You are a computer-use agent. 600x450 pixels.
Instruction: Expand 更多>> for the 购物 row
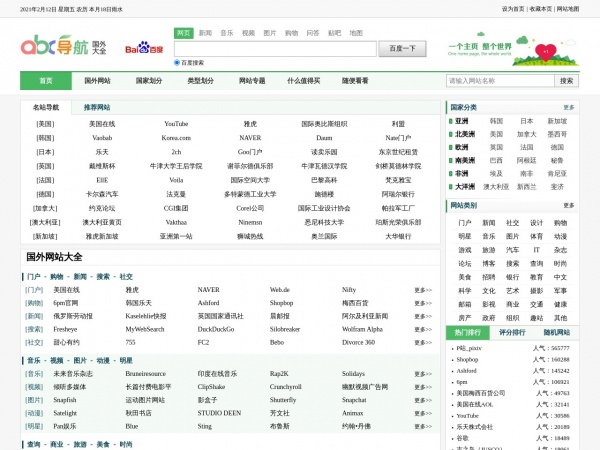point(423,303)
